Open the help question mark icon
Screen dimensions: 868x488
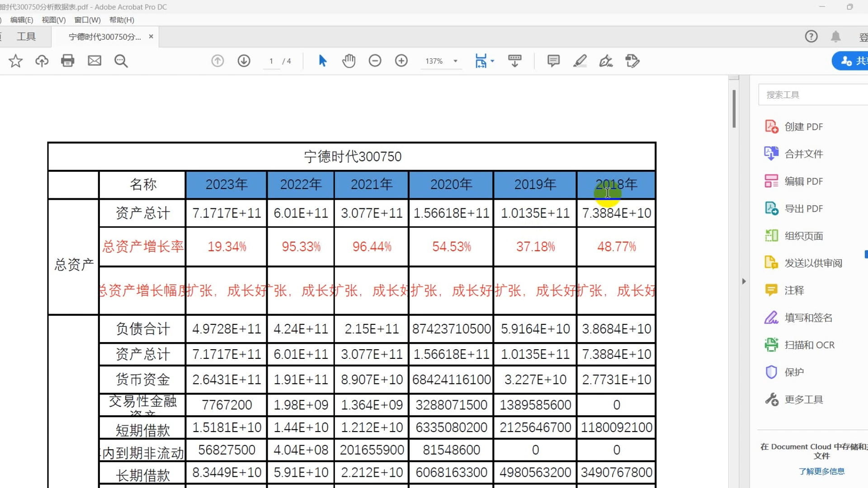point(811,37)
